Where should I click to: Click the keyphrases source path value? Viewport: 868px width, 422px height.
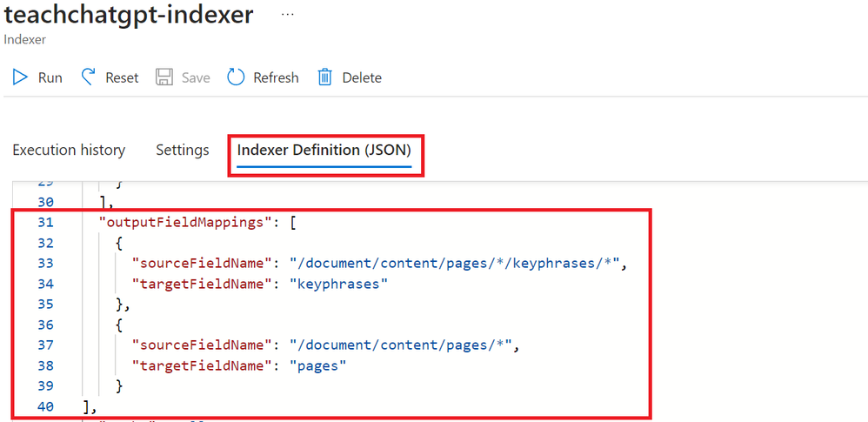(x=455, y=264)
